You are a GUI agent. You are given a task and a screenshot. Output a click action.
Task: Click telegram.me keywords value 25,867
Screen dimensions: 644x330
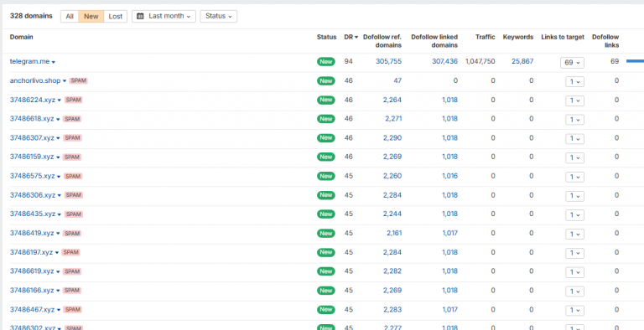[522, 62]
